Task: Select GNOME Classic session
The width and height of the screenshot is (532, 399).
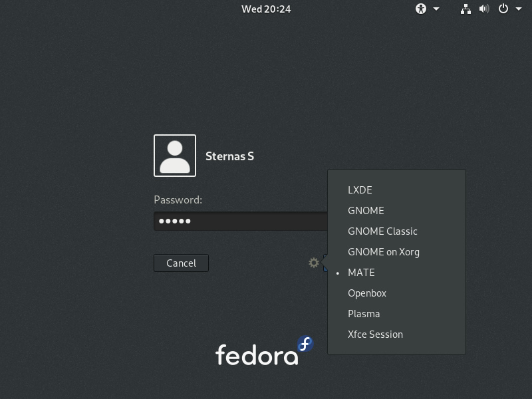Action: point(396,231)
